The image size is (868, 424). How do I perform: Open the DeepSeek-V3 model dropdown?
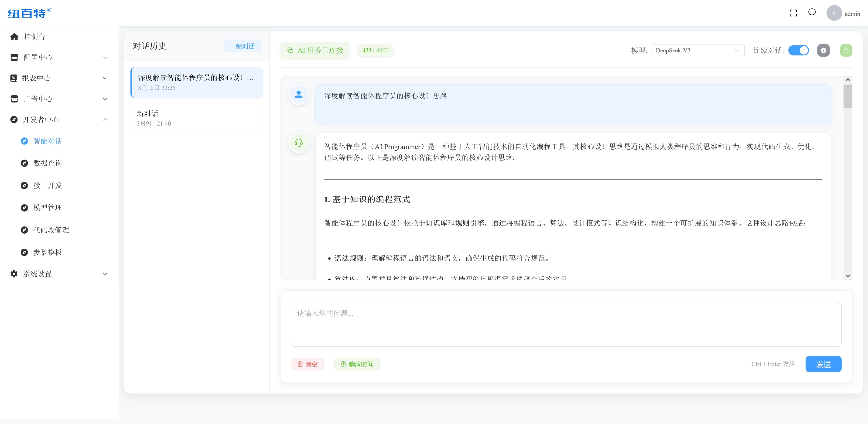pyautogui.click(x=697, y=50)
